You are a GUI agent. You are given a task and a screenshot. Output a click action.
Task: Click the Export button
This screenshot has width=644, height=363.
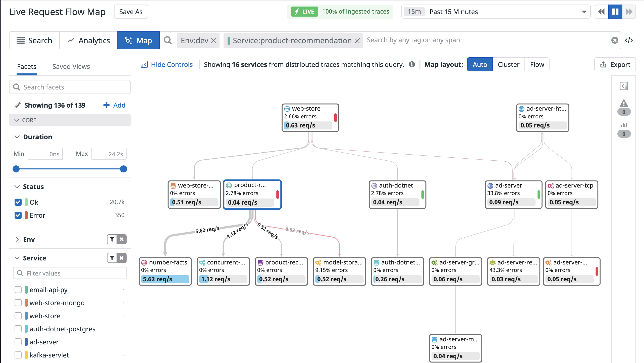pos(615,65)
